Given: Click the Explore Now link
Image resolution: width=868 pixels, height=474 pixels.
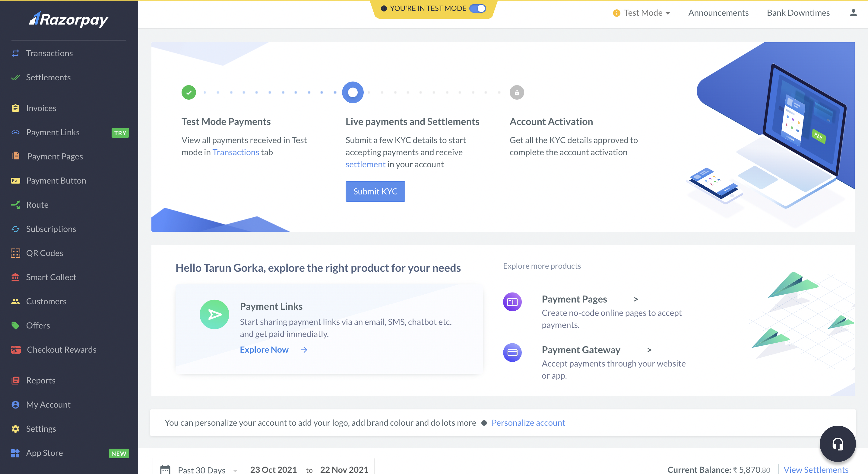Looking at the screenshot, I should [264, 350].
